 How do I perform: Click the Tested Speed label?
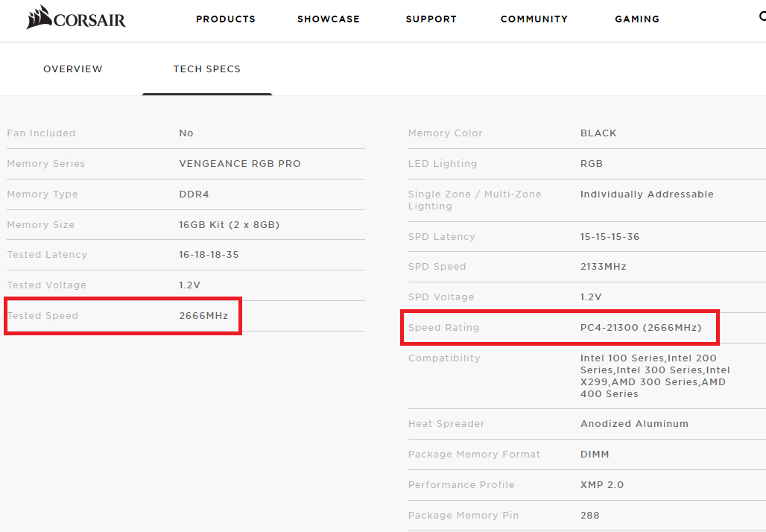pos(42,316)
